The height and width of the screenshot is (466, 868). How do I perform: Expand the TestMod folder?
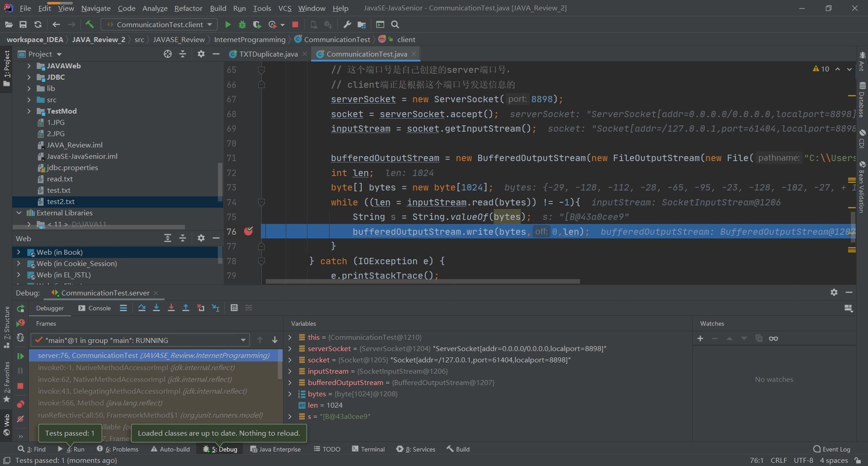[29, 111]
